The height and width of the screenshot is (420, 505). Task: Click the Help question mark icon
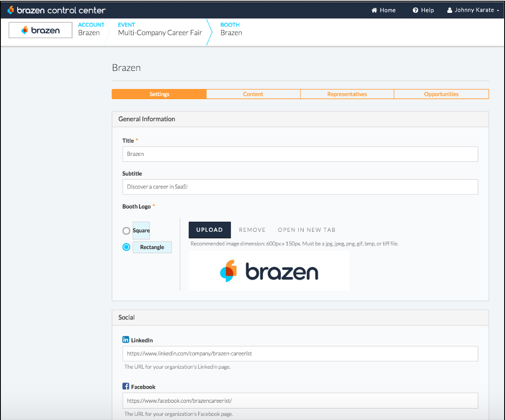[x=416, y=10]
